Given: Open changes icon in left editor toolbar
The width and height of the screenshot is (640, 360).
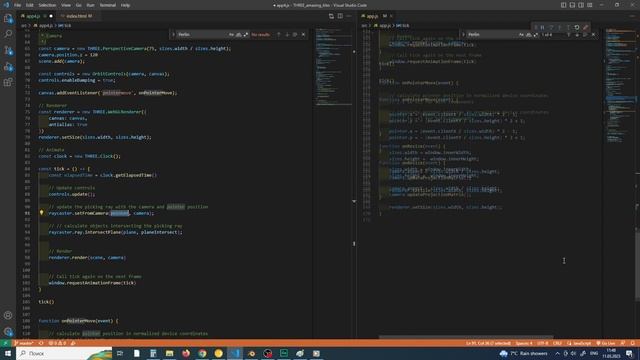Looking at the screenshot, I should 331,16.
